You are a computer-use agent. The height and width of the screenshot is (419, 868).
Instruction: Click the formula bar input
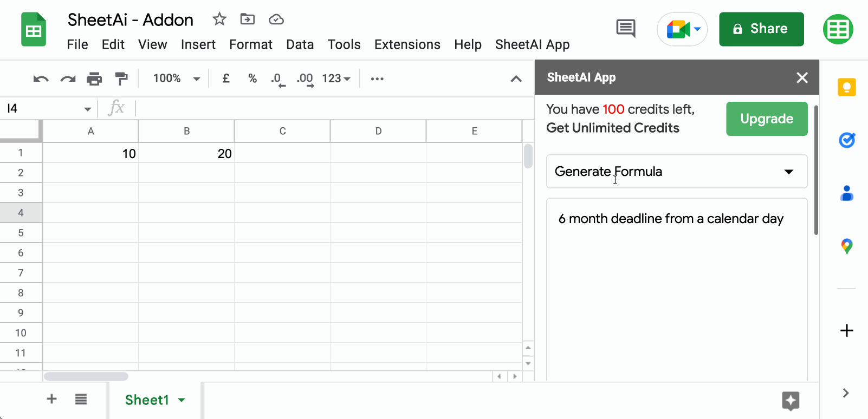pos(334,108)
